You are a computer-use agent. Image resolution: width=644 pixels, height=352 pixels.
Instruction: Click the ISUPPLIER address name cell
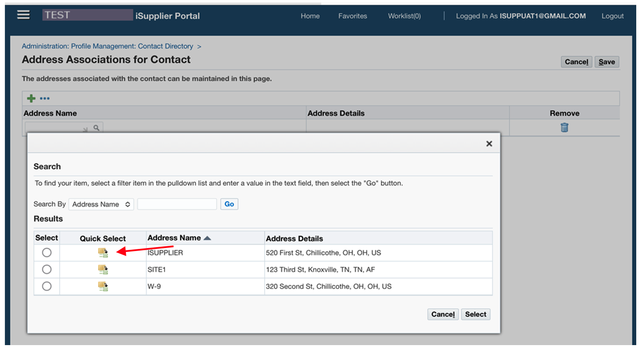coord(165,253)
